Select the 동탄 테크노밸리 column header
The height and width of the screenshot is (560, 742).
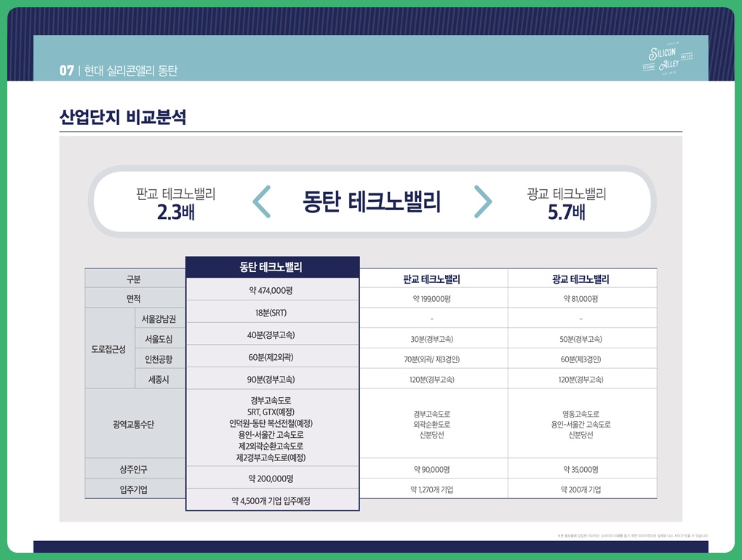click(273, 267)
